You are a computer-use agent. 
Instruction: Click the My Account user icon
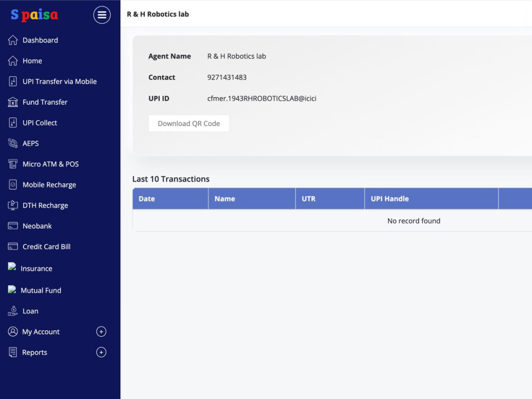[x=13, y=331]
